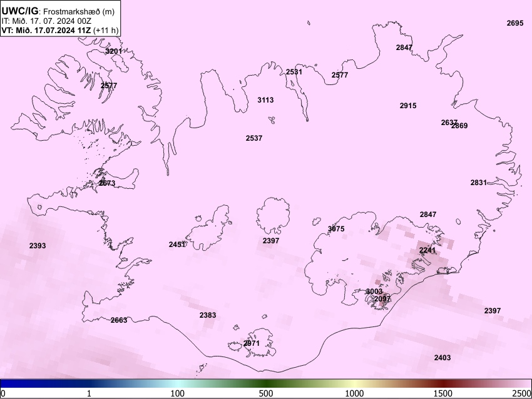Click the value 2397 below the round glacier outline
This screenshot has width=532, height=399.
(271, 241)
